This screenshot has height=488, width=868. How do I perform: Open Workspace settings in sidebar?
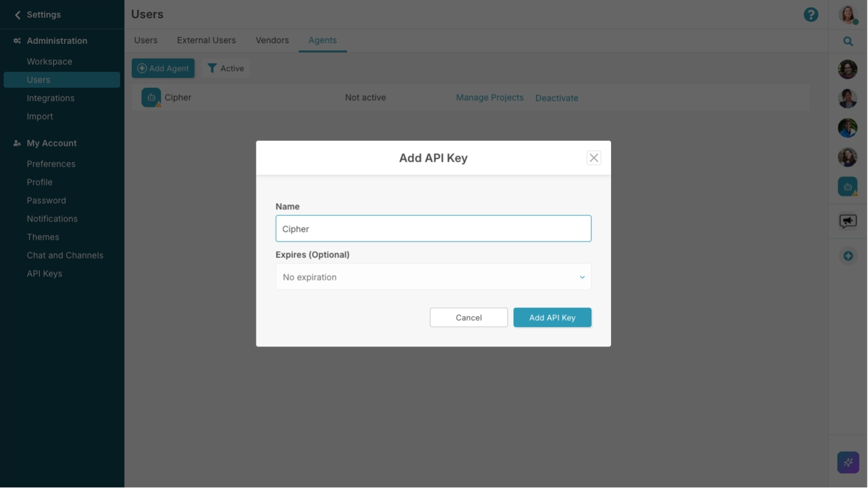[49, 62]
